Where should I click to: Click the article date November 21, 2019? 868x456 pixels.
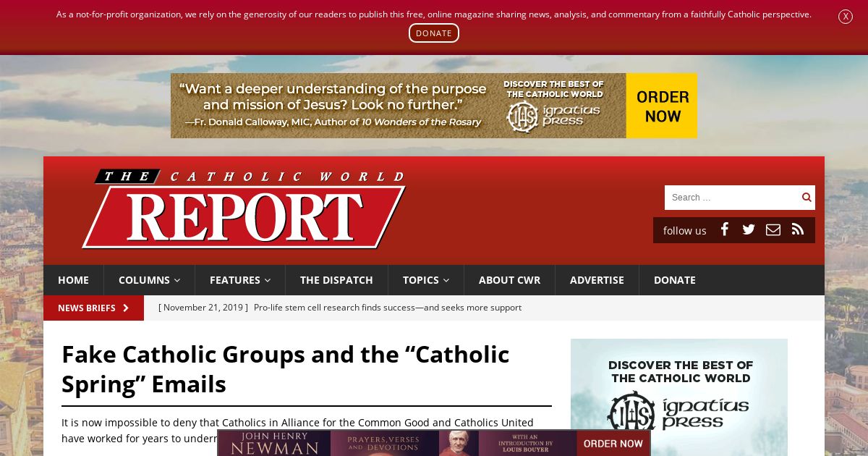[x=203, y=308]
